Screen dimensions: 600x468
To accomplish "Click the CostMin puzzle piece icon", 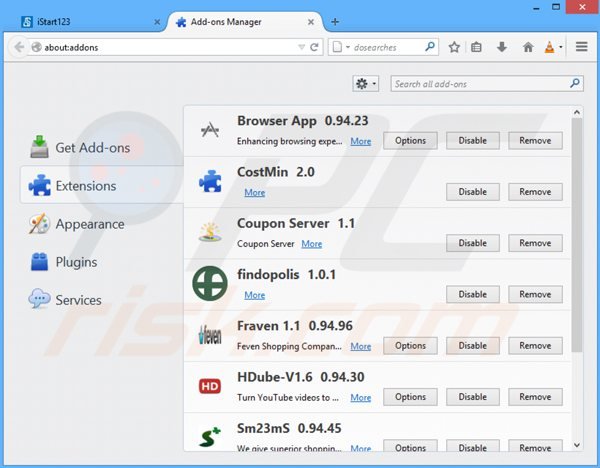I will 210,181.
